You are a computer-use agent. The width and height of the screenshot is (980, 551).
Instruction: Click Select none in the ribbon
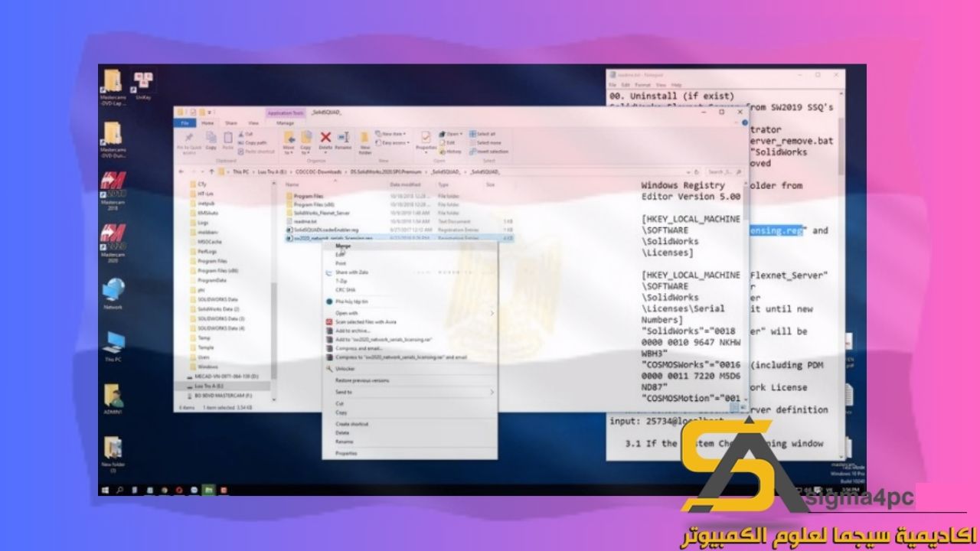[485, 142]
